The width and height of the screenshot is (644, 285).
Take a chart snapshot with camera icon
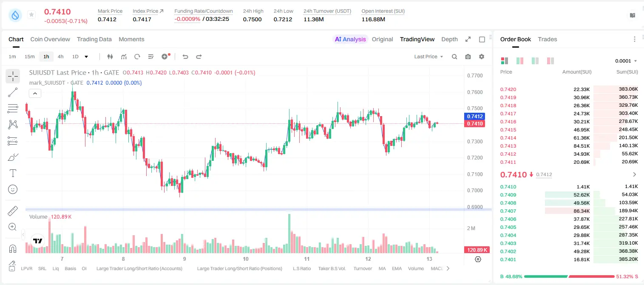click(468, 57)
